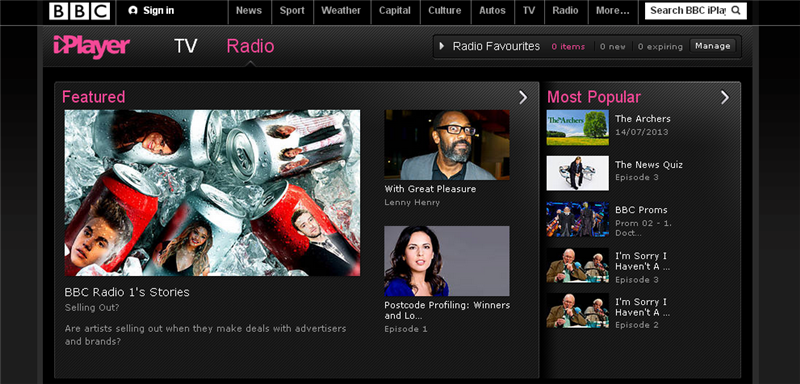
Task: Switch to the iPlayer Radio tab
Action: (250, 46)
